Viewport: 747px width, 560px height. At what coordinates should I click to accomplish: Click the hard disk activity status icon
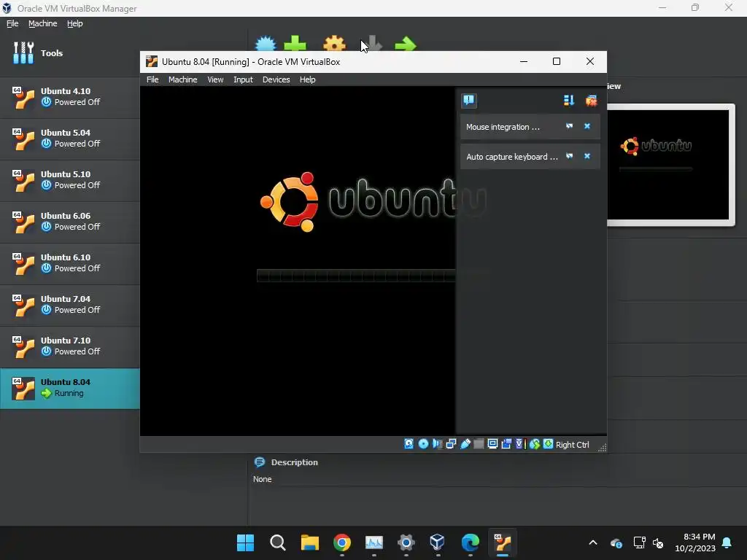pyautogui.click(x=409, y=444)
